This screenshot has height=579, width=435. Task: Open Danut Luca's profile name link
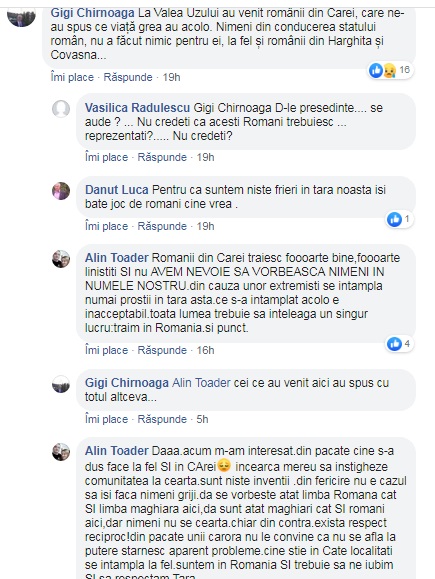[x=117, y=190]
